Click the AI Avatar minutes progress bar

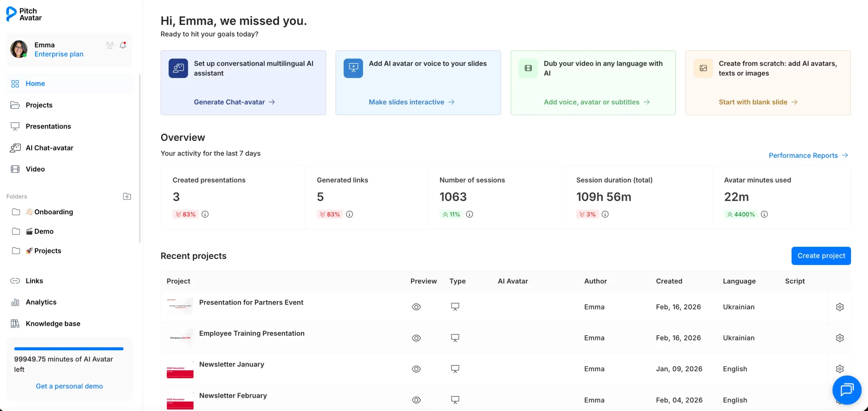click(x=69, y=349)
